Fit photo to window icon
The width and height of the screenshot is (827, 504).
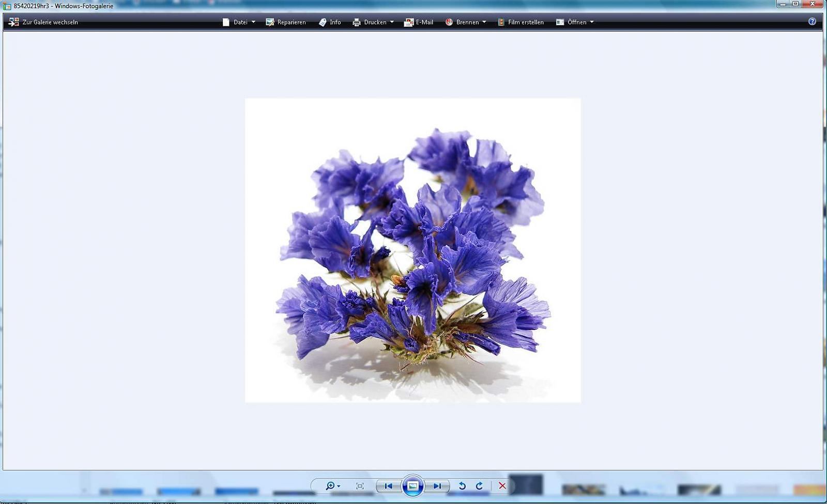point(360,486)
